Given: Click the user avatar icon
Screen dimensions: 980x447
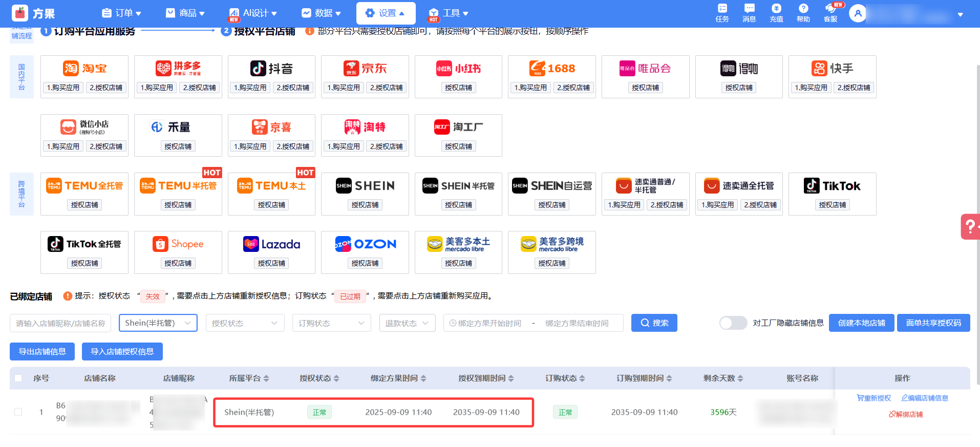Looking at the screenshot, I should pyautogui.click(x=858, y=13).
